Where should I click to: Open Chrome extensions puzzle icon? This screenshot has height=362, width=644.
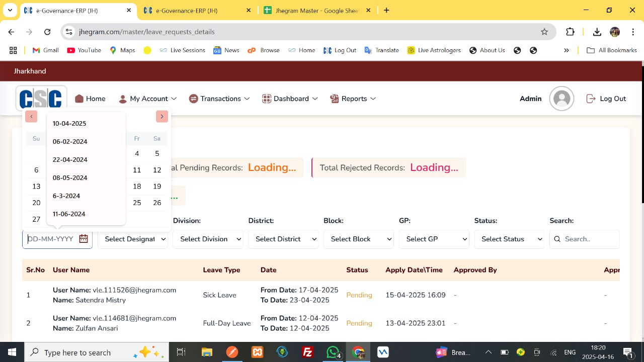click(x=570, y=32)
